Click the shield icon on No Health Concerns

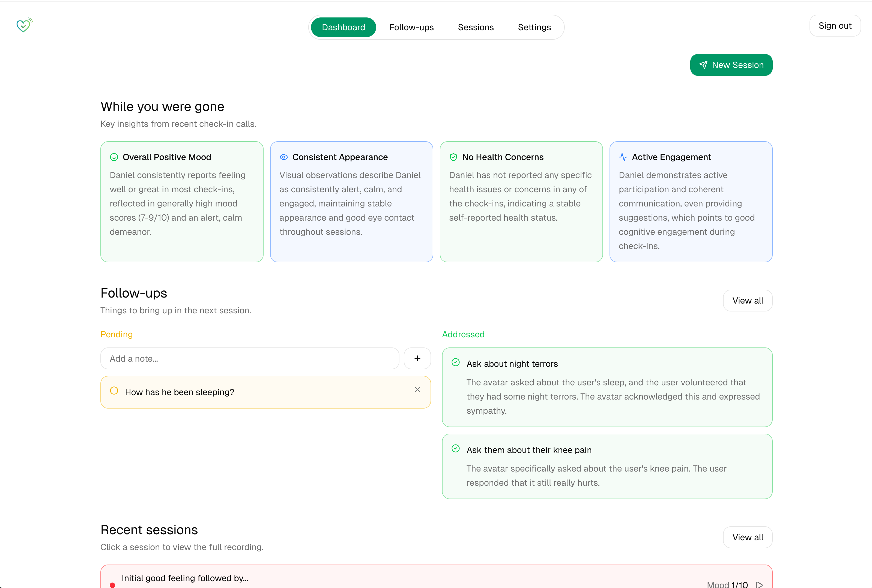(453, 157)
